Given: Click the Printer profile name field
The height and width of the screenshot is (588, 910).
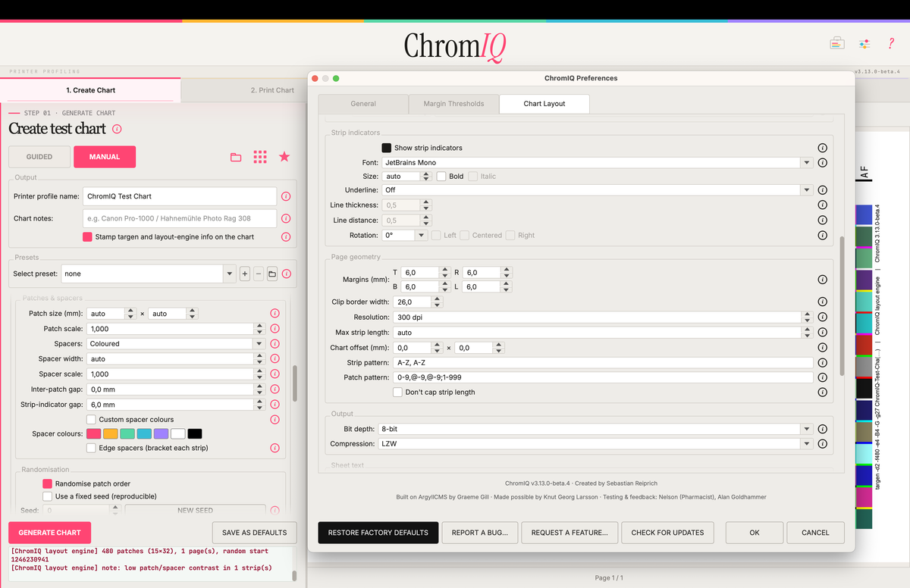Looking at the screenshot, I should coord(180,196).
